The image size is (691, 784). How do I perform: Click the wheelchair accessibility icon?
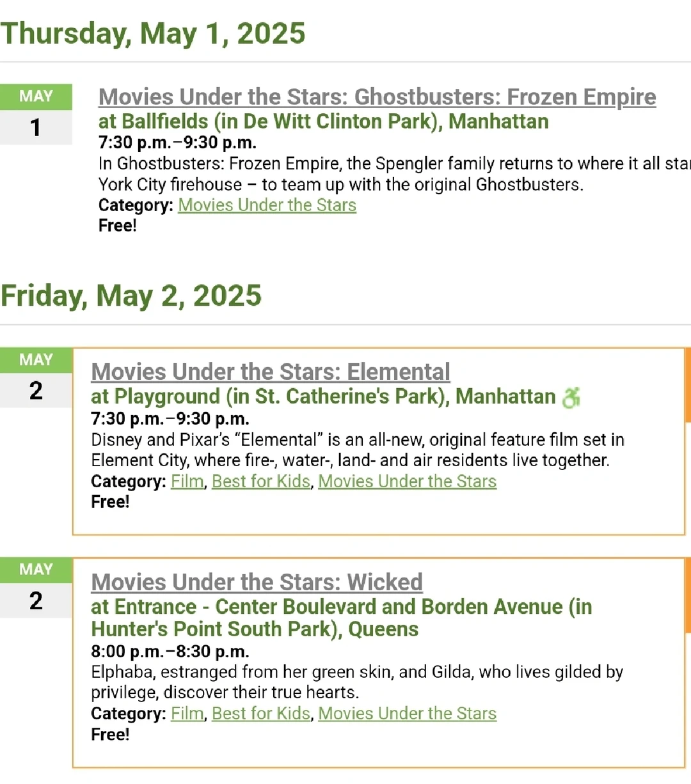pyautogui.click(x=571, y=397)
